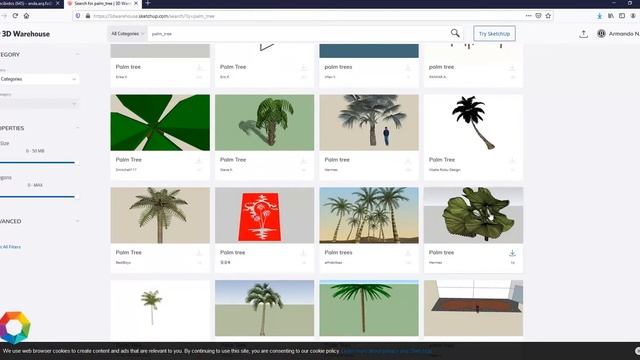Download the lily-pad leaf Palm tree model
The image size is (640, 360).
[512, 253]
